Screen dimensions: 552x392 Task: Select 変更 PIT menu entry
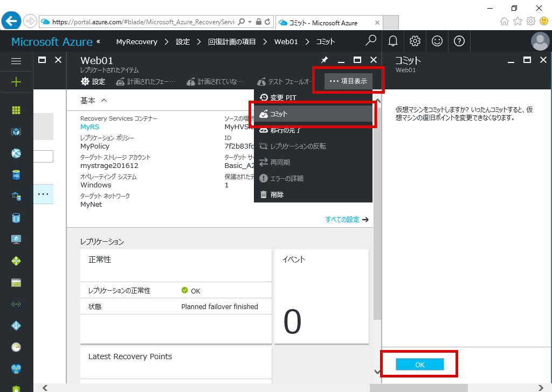click(x=313, y=97)
